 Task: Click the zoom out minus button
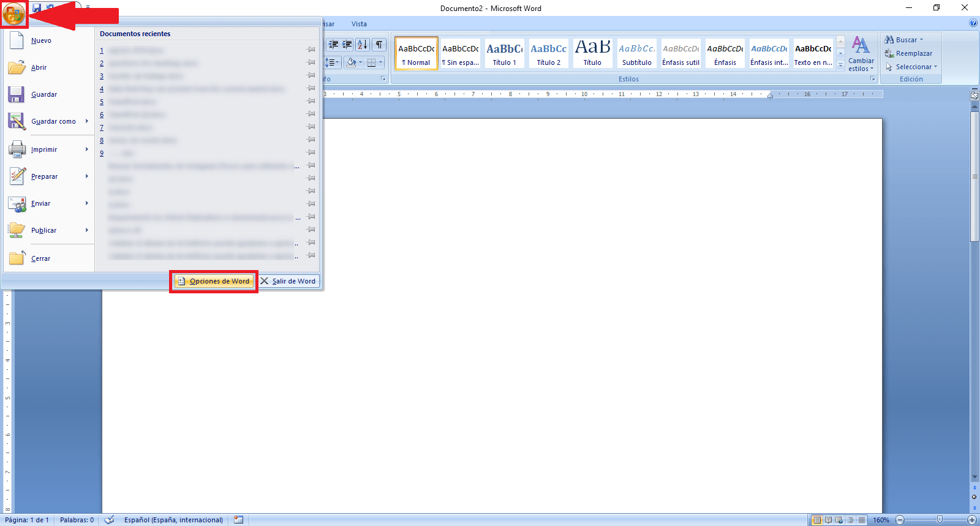[x=900, y=520]
